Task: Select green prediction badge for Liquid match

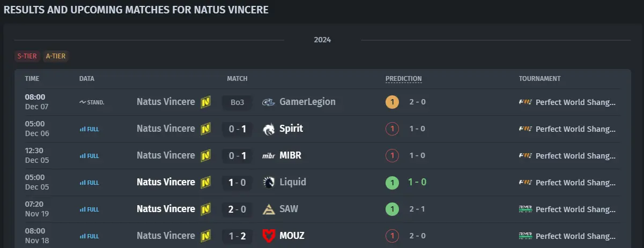Action: pyautogui.click(x=392, y=182)
